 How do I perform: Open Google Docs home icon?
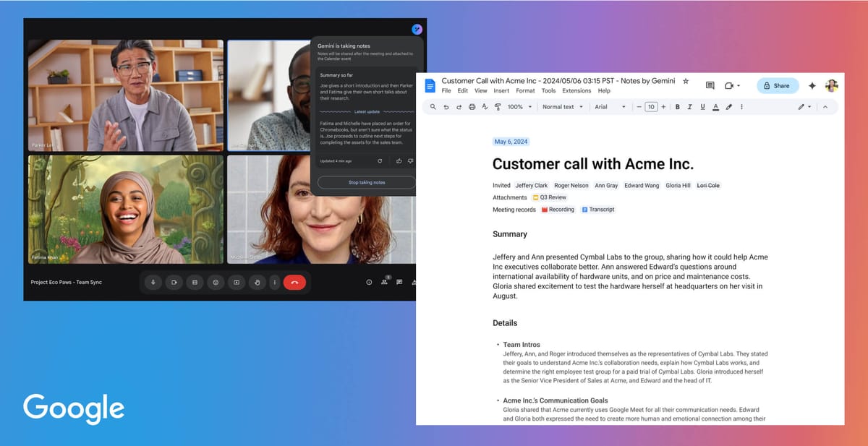coord(430,86)
